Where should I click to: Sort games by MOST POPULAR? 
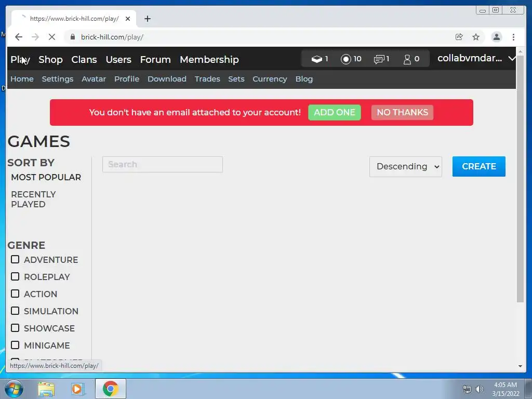pyautogui.click(x=46, y=178)
